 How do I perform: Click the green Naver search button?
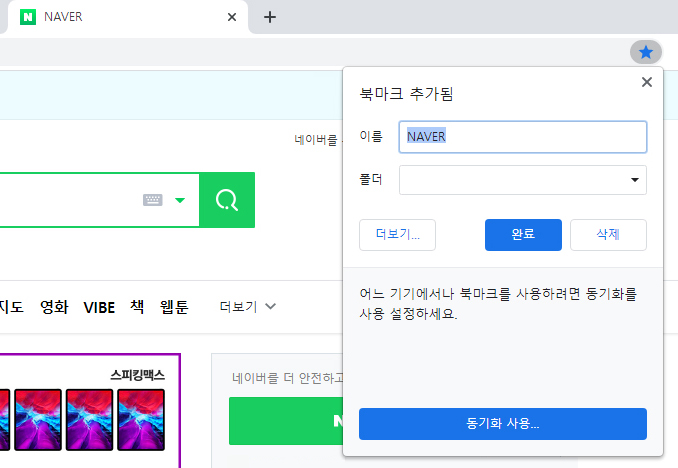click(x=227, y=200)
